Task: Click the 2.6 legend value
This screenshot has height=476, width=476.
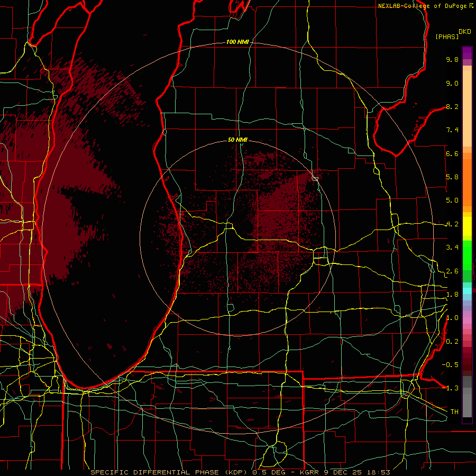Action: click(x=452, y=271)
